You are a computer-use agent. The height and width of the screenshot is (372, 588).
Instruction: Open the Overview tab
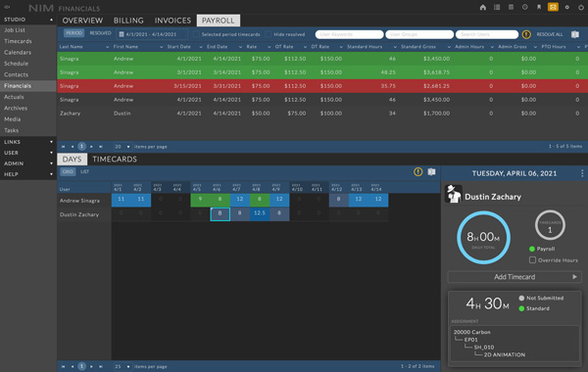82,21
